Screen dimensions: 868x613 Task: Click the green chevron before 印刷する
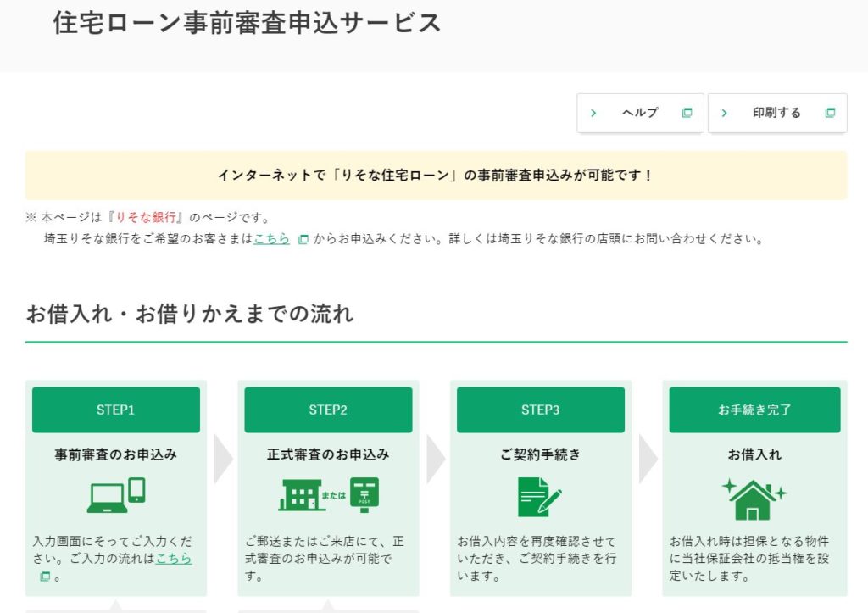click(x=725, y=112)
